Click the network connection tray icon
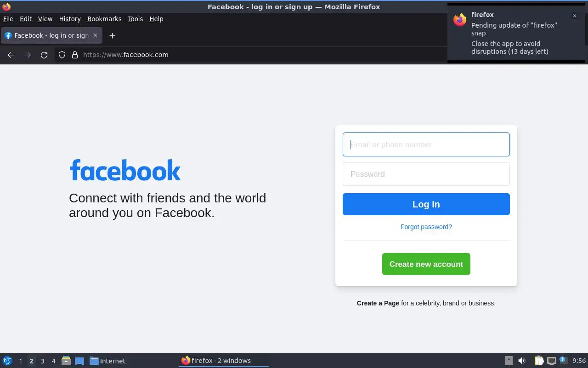The height and width of the screenshot is (368, 588). [551, 361]
